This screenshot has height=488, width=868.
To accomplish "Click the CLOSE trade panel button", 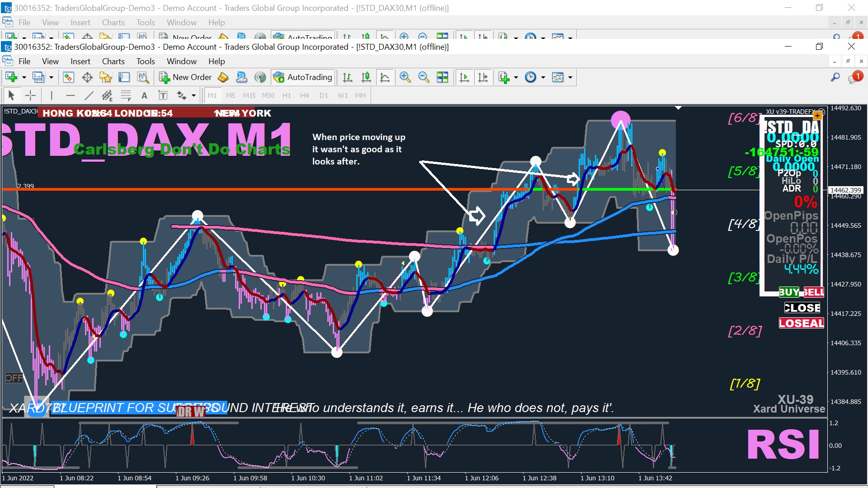I will 802,308.
